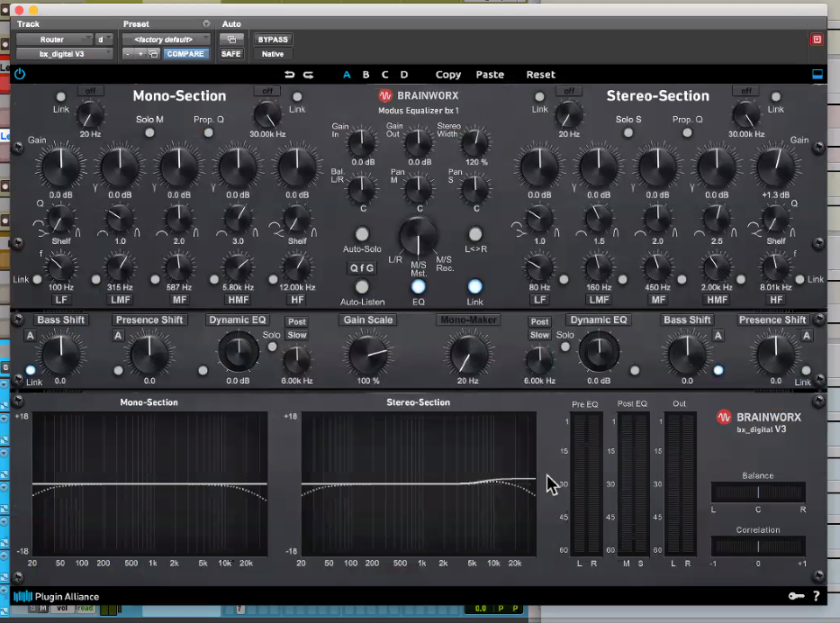
Task: Select settings slot A
Action: pos(347,75)
